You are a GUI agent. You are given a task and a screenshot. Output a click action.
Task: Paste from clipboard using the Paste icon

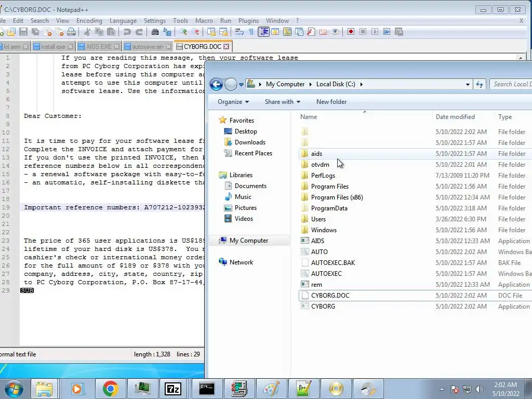click(111, 32)
